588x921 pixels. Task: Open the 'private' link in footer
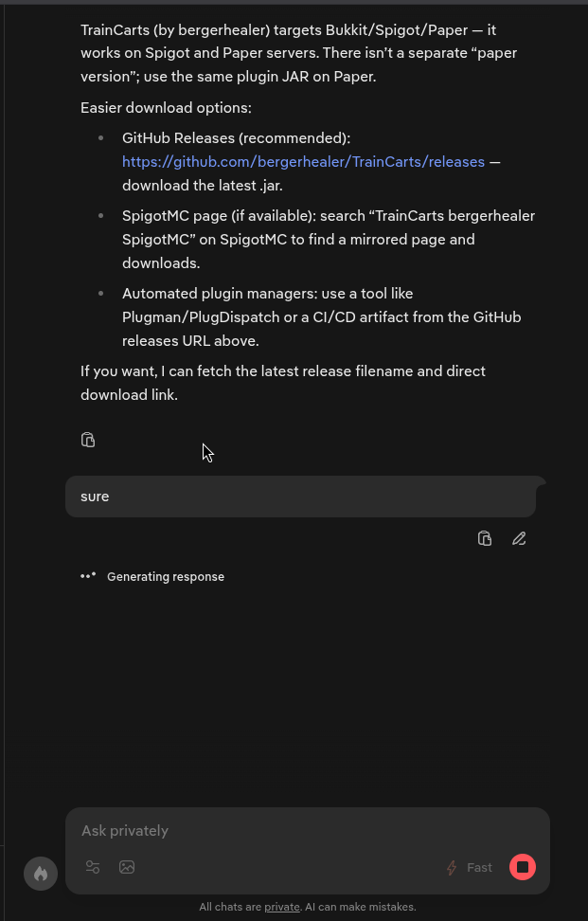pos(282,907)
